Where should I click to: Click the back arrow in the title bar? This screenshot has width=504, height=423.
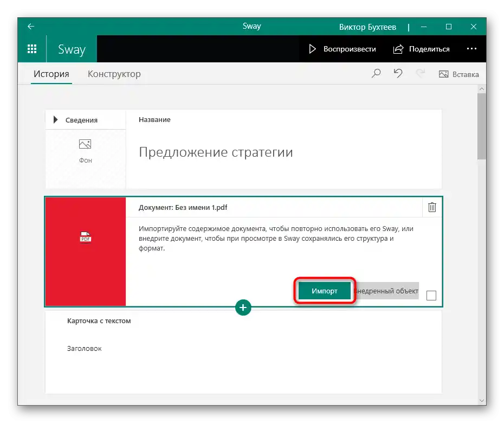(x=31, y=27)
